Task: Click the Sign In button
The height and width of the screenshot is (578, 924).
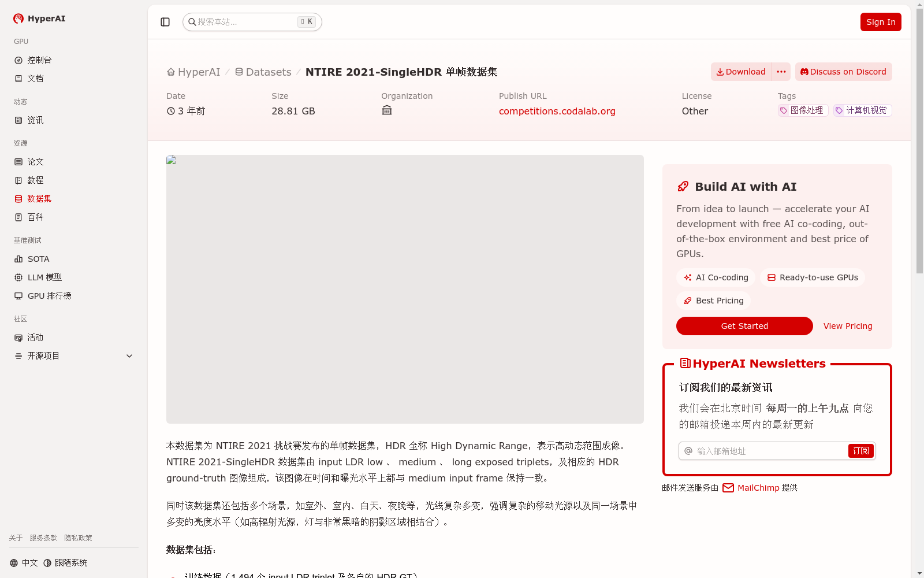Action: click(881, 22)
